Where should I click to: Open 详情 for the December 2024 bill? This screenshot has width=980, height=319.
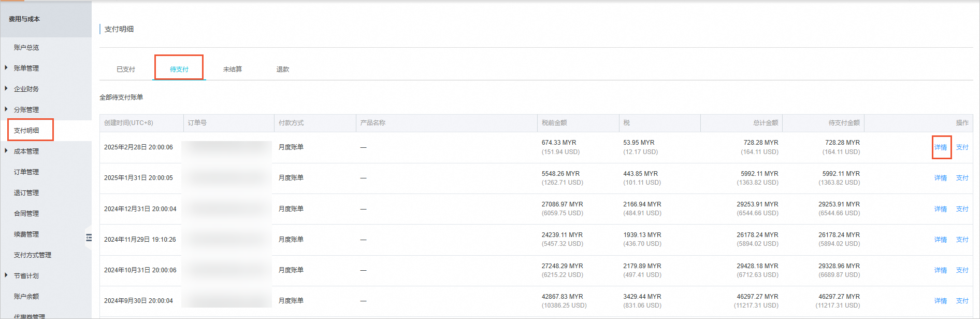pyautogui.click(x=941, y=209)
